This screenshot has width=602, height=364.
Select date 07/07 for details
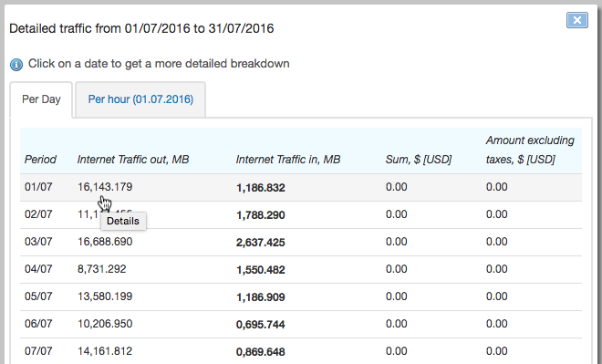click(38, 351)
